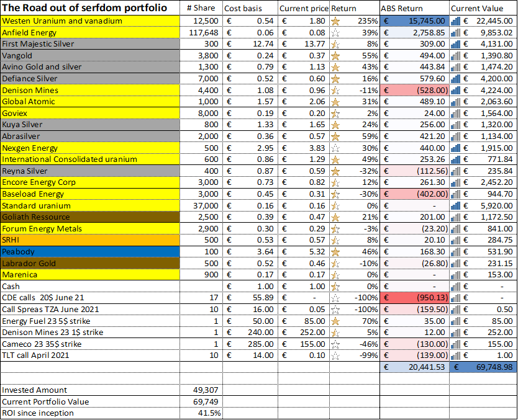The width and height of the screenshot is (518, 420).
Task: Select the portfolio title cell
Action: tap(90, 7)
